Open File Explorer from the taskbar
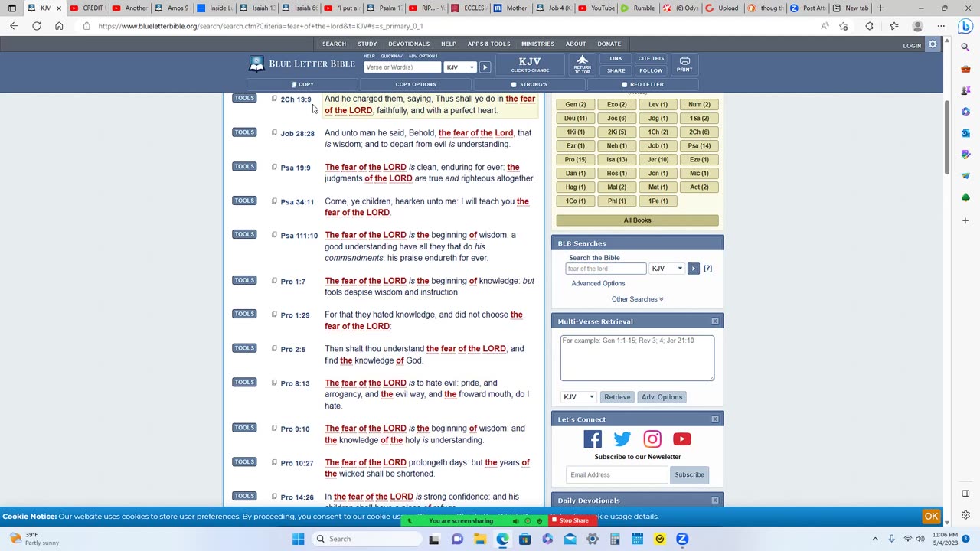The image size is (980, 551). click(x=480, y=539)
